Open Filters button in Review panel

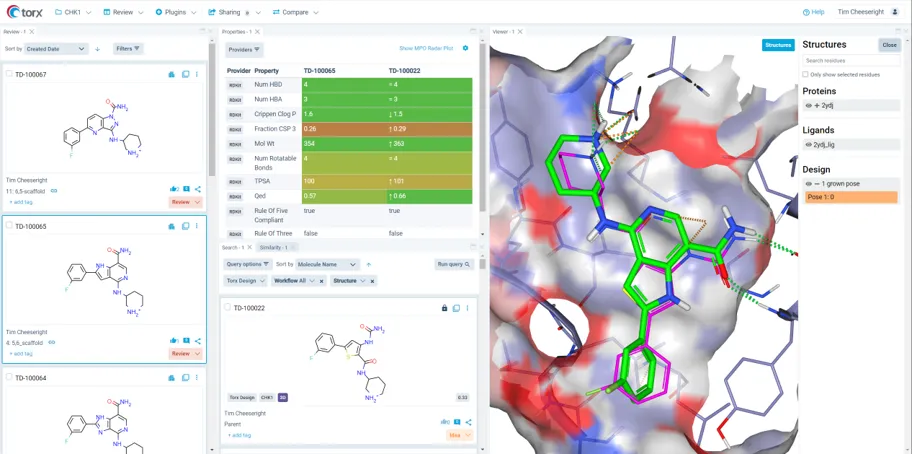128,49
